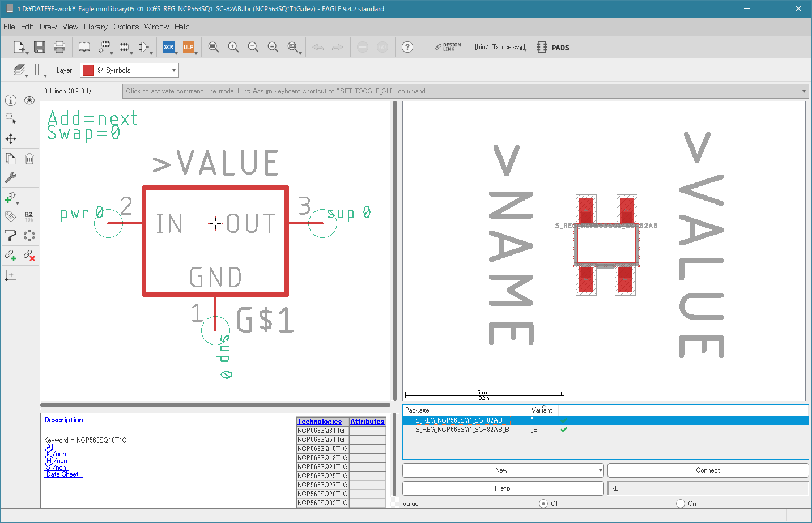Open the Attributes link

tap(367, 422)
